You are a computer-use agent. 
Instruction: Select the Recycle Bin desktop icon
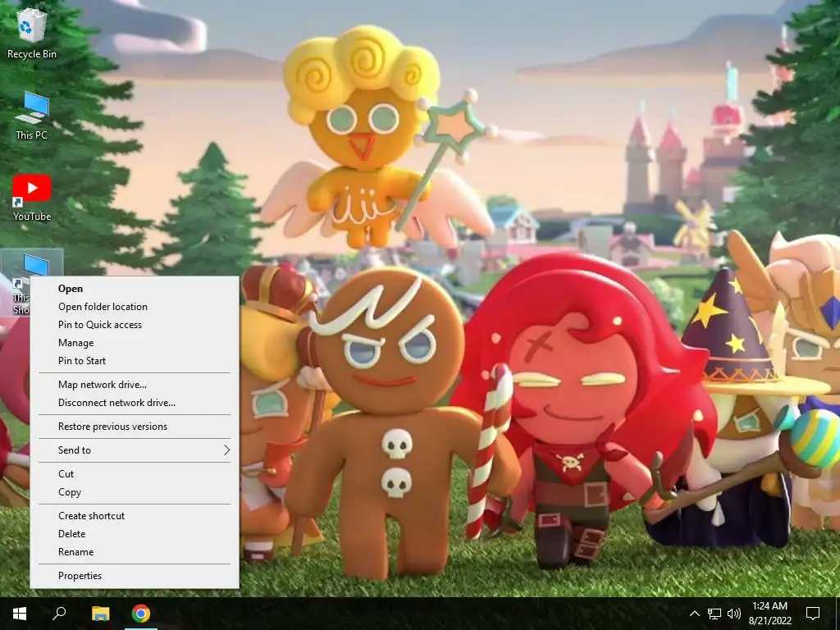point(32,33)
